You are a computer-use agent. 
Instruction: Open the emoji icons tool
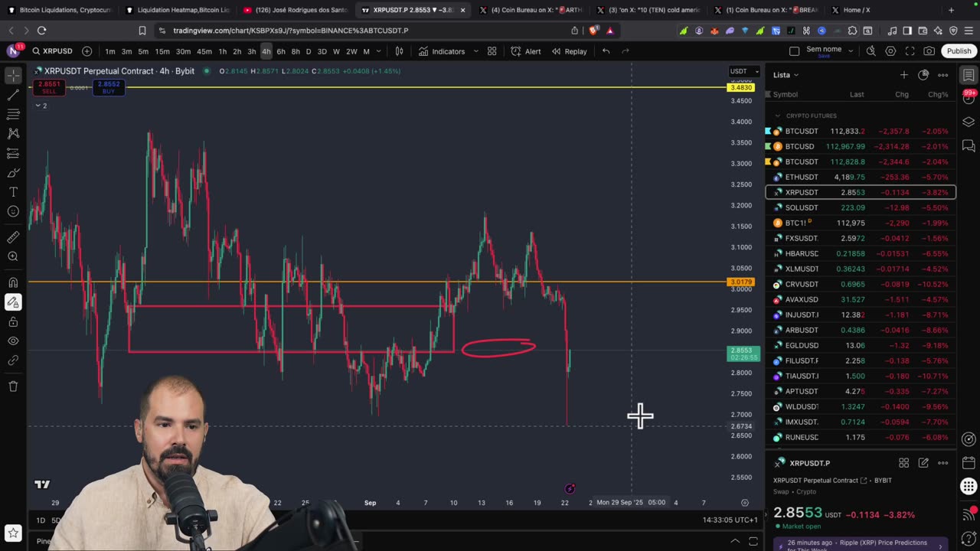[13, 211]
